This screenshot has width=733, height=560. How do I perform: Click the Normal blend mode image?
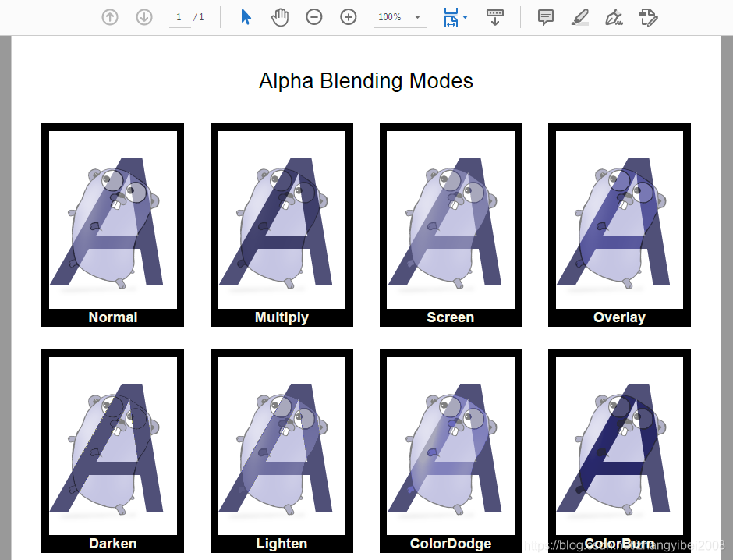(112, 220)
